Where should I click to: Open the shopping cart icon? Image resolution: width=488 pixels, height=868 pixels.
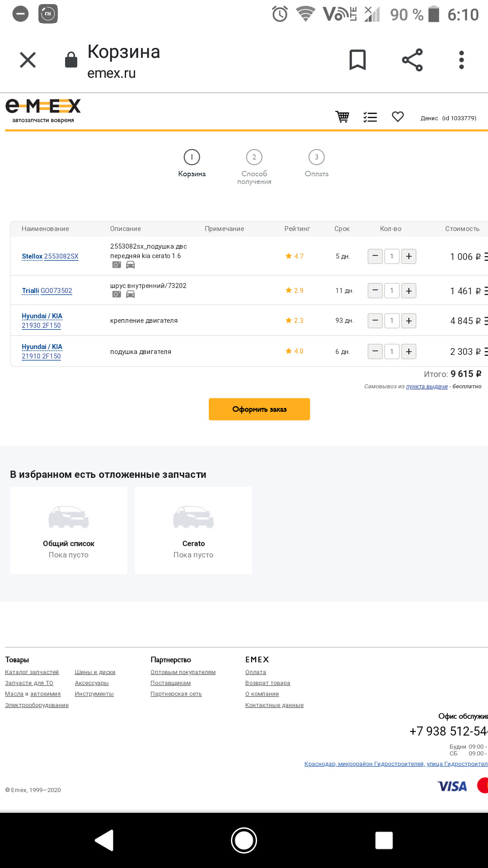[x=342, y=117]
